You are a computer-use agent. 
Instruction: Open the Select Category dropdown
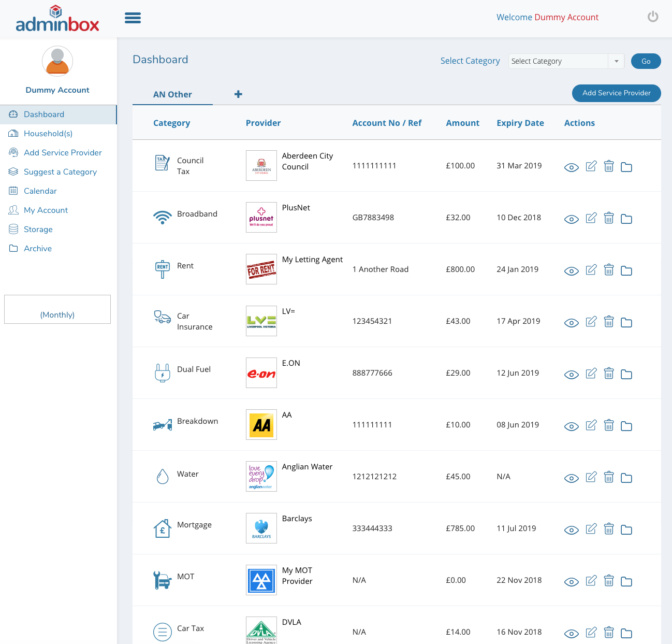click(x=566, y=61)
